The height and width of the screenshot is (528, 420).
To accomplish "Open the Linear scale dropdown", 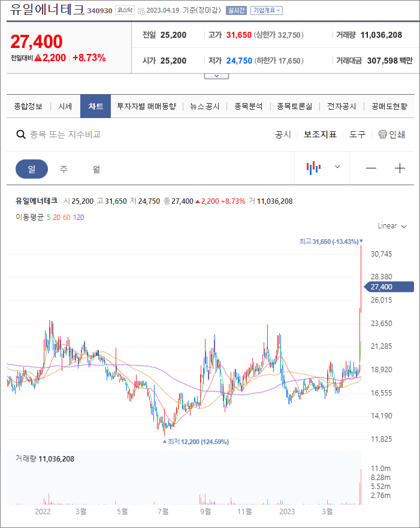I will click(392, 226).
